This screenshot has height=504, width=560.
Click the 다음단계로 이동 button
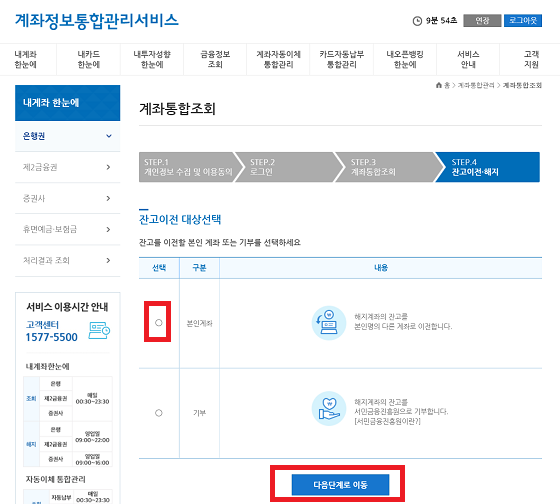coord(340,485)
